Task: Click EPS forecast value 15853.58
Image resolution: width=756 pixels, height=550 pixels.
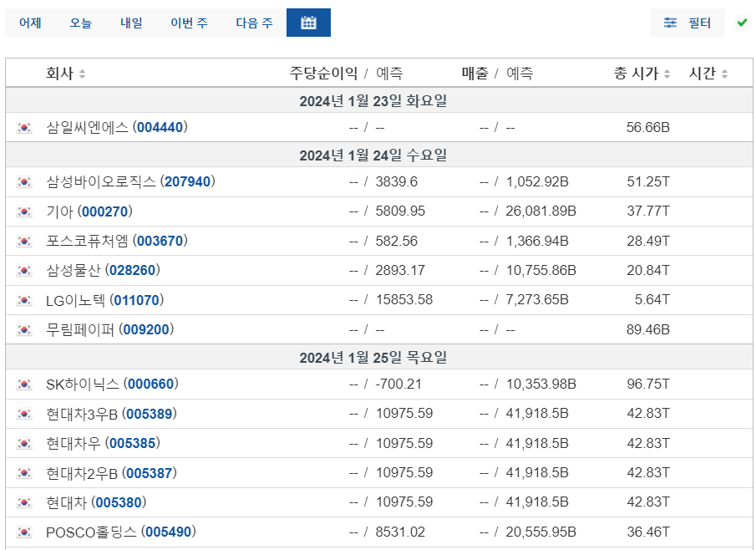Action: pos(404,301)
